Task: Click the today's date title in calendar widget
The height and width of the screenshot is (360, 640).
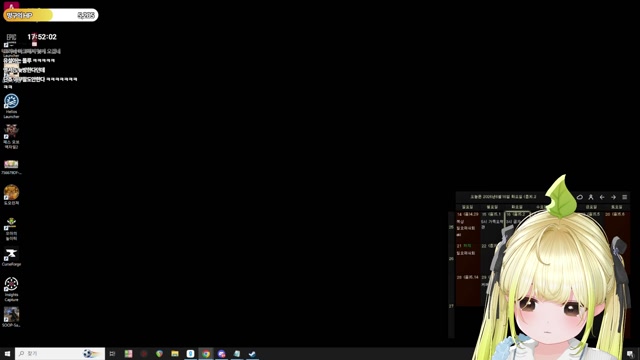Action: pos(503,197)
